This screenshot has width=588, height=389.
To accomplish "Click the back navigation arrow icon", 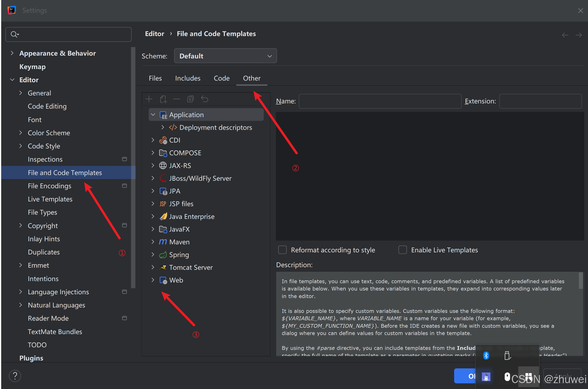I will (x=565, y=35).
